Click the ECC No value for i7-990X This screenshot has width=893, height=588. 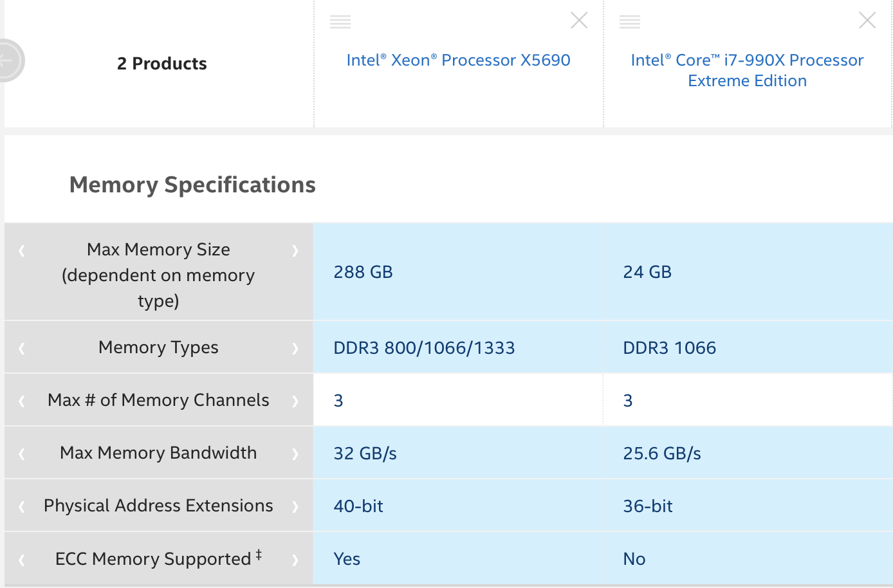634,559
